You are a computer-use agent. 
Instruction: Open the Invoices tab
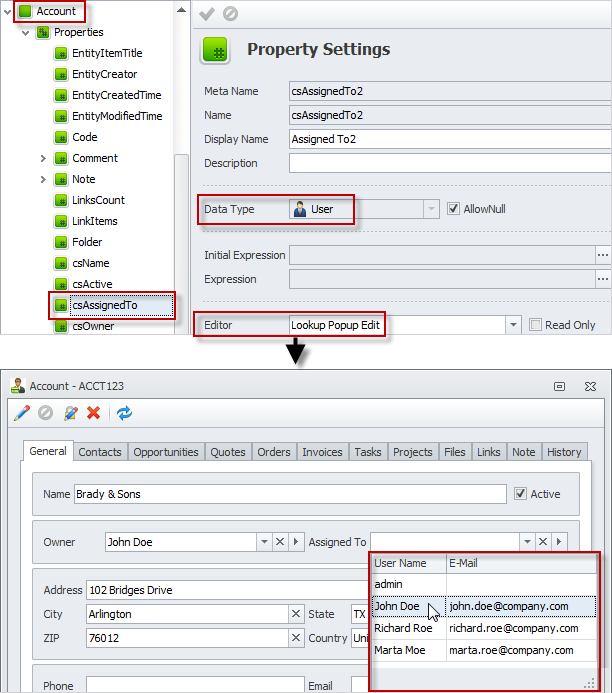pos(322,452)
